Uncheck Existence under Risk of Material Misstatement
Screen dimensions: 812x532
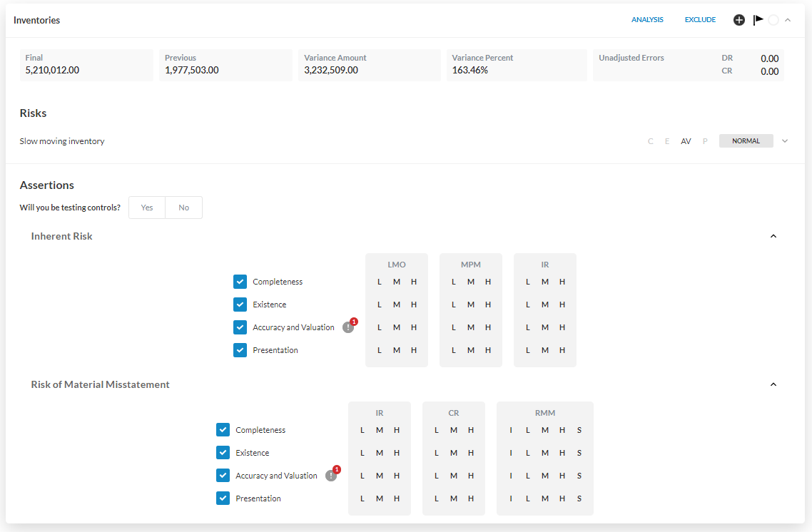223,453
